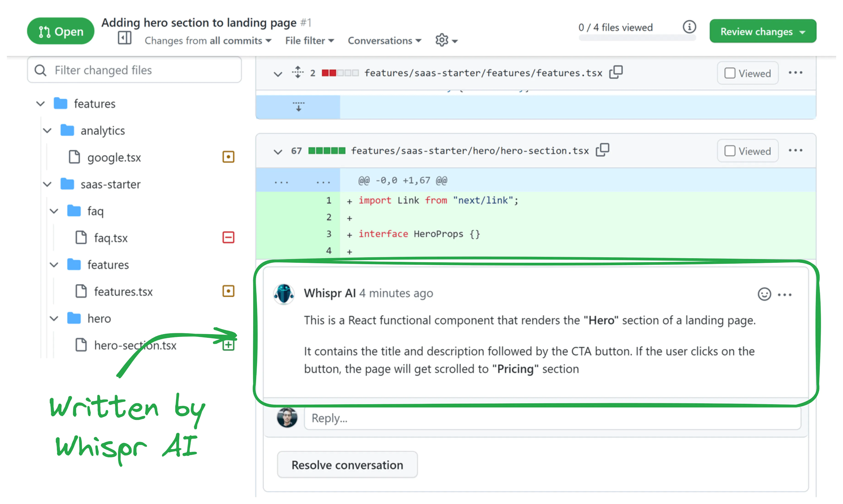Toggle the file tree sidebar icon

(124, 38)
